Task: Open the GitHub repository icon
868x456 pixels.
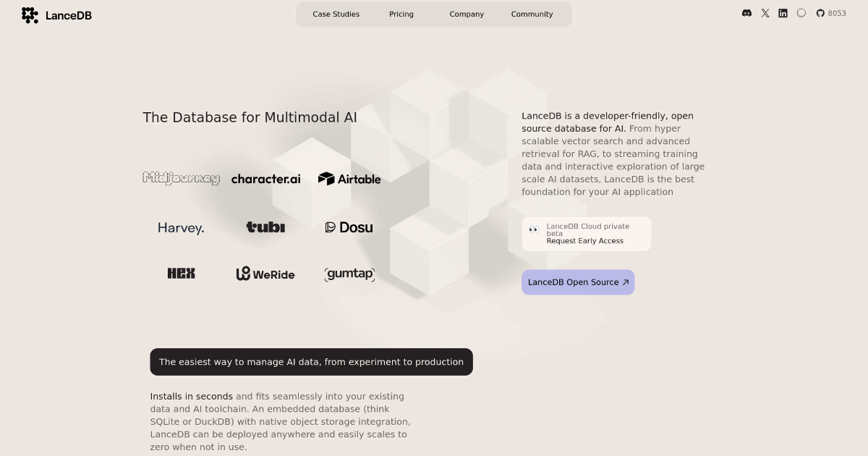Action: point(820,13)
